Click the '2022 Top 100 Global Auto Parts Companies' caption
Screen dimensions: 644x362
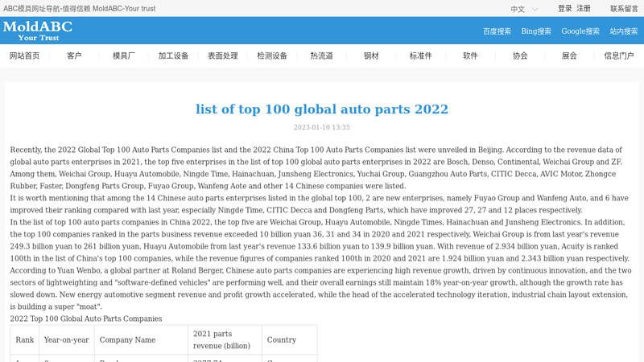(x=86, y=319)
